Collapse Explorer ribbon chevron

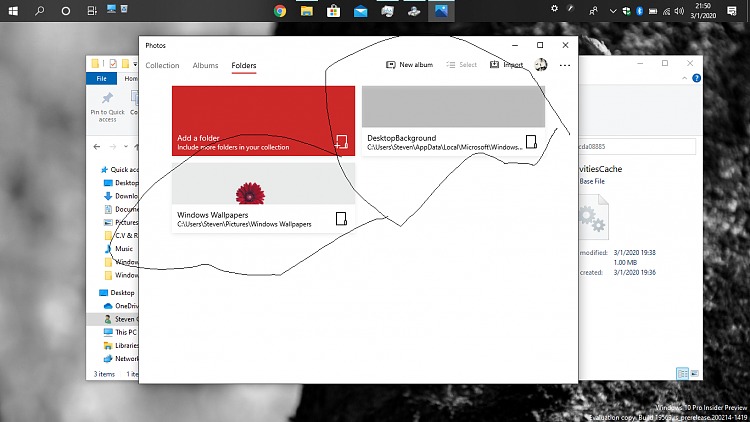[x=684, y=78]
